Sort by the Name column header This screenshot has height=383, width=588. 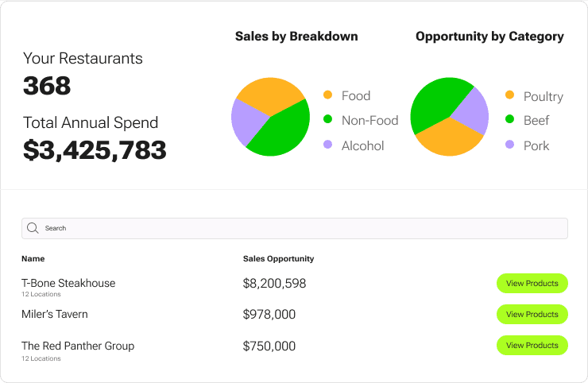[x=33, y=258]
